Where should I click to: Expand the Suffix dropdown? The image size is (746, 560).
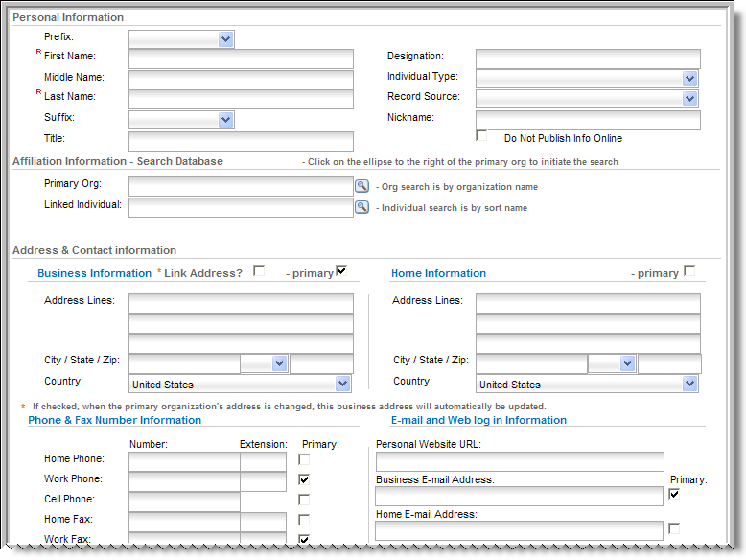181,120
